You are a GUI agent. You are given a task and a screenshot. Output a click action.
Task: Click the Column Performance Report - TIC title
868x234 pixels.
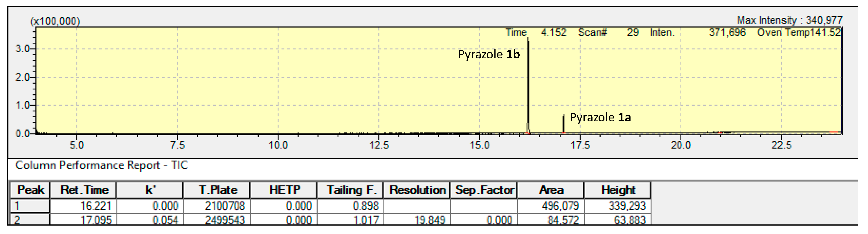pyautogui.click(x=101, y=165)
